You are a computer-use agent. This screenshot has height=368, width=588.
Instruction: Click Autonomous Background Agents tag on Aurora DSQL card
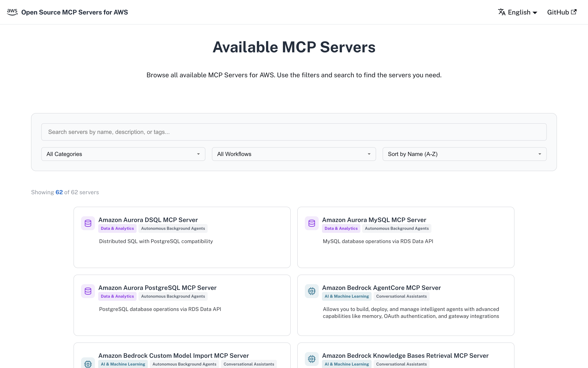173,228
